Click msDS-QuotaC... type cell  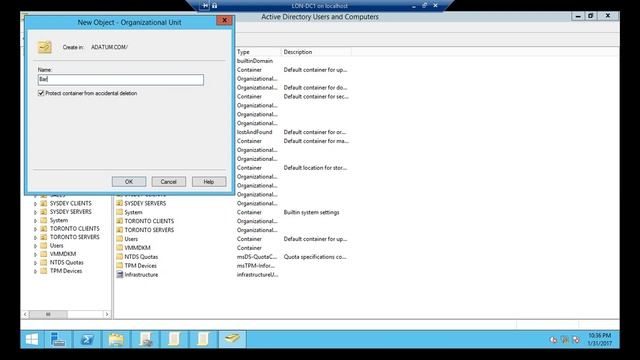coord(256,257)
